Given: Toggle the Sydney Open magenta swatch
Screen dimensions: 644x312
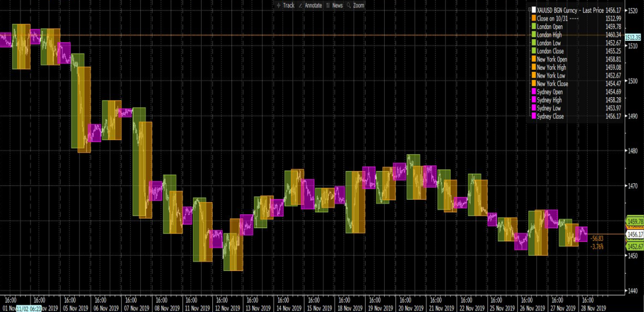Looking at the screenshot, I should pos(532,92).
